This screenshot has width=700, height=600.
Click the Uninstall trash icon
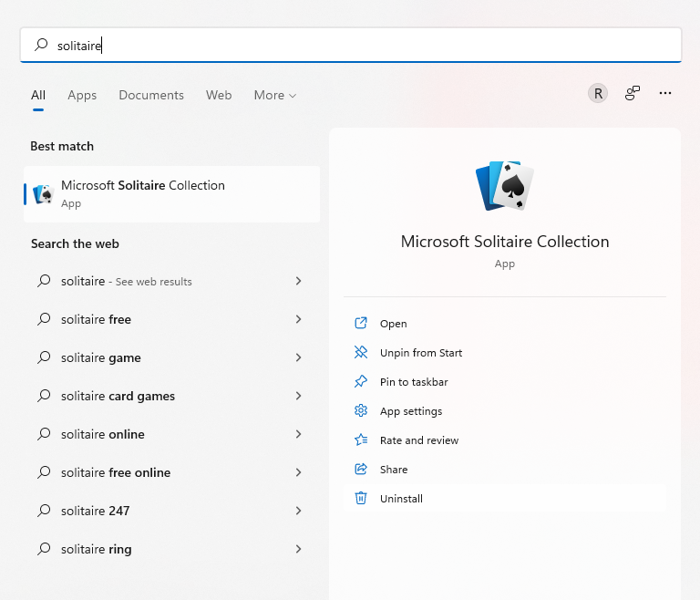tap(361, 499)
